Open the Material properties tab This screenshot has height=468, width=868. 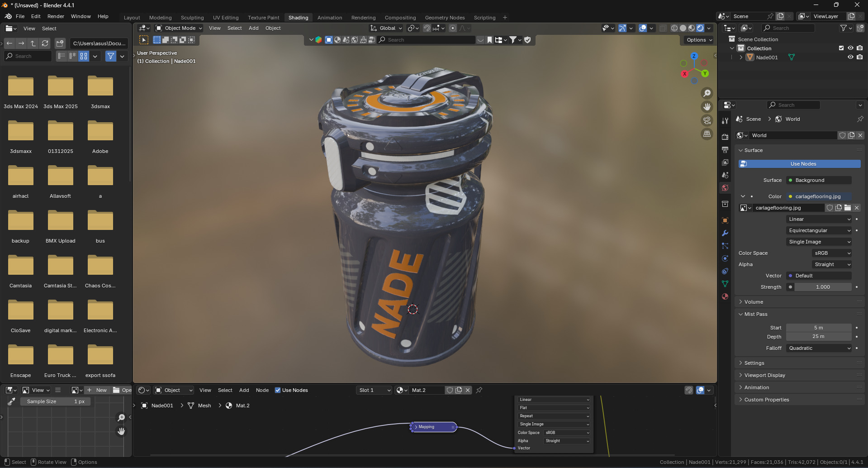click(725, 296)
